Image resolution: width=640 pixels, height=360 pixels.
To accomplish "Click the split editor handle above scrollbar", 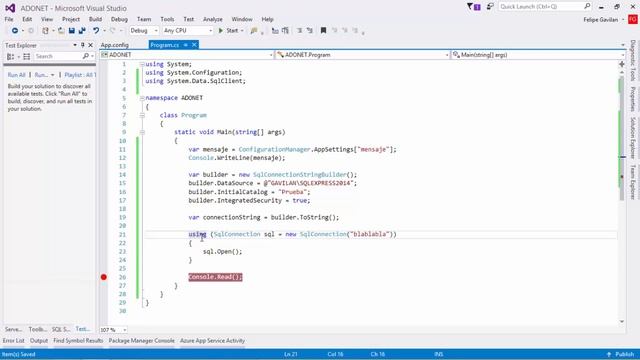I will coord(622,64).
